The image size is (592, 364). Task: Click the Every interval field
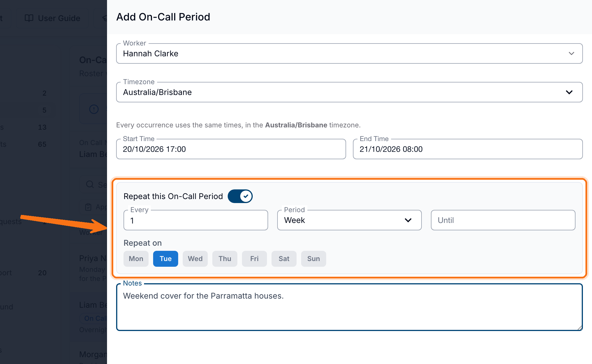click(196, 220)
